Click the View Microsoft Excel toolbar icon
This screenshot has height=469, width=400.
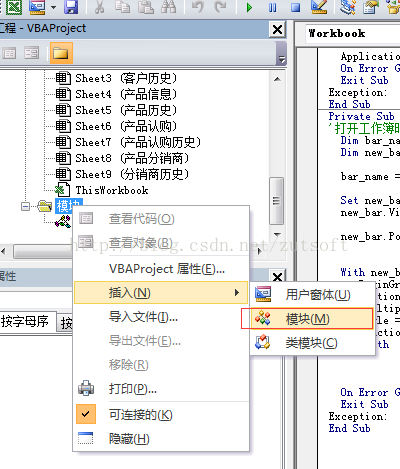click(14, 7)
